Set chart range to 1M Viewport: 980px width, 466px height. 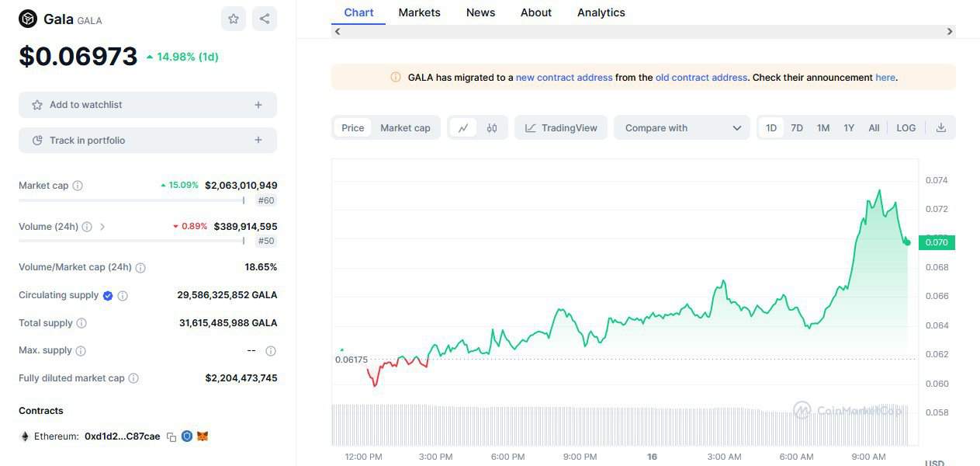(x=823, y=128)
